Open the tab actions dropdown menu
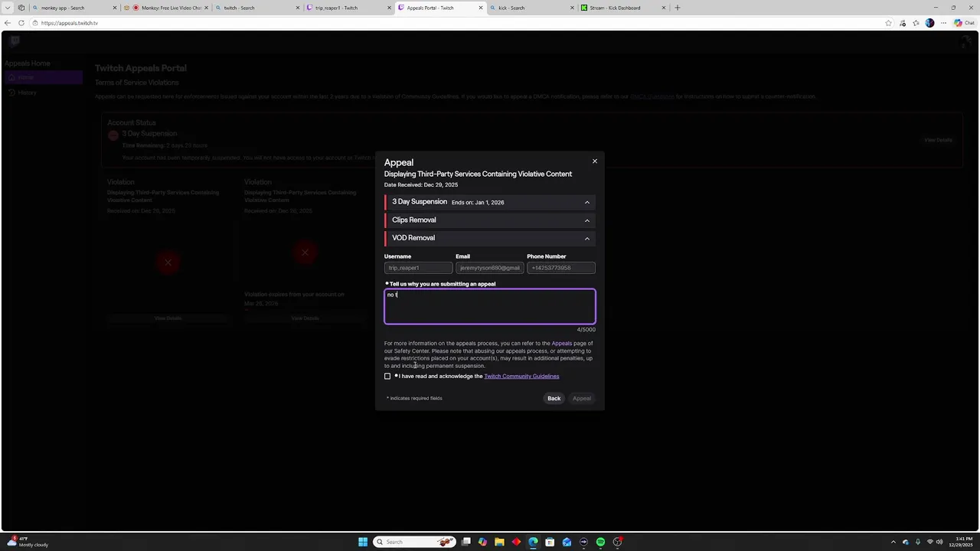980x551 pixels. pos(8,8)
